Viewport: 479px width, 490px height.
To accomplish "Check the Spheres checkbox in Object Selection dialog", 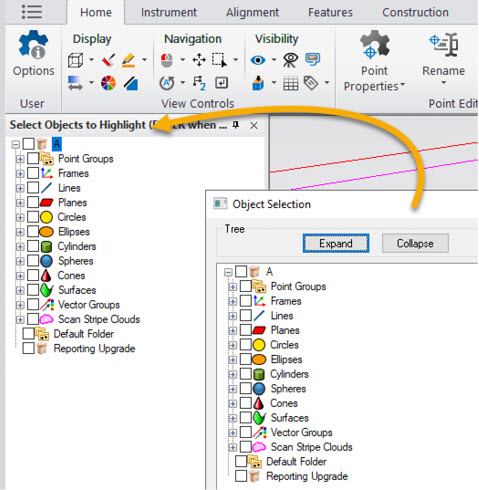I will point(246,388).
